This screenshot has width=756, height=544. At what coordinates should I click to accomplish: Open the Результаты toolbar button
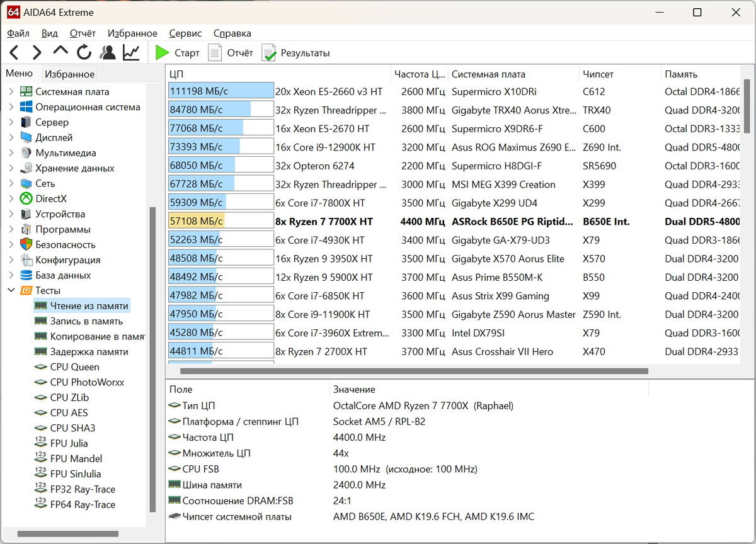(x=295, y=53)
